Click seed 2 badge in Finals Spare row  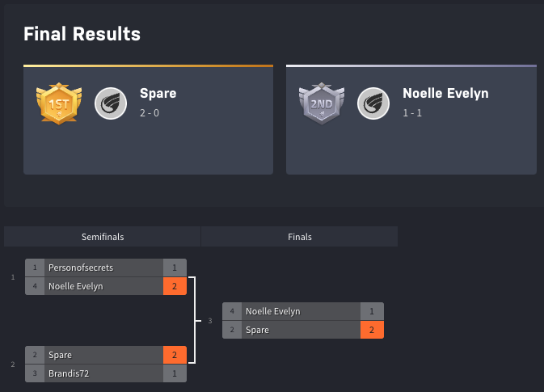(232, 330)
